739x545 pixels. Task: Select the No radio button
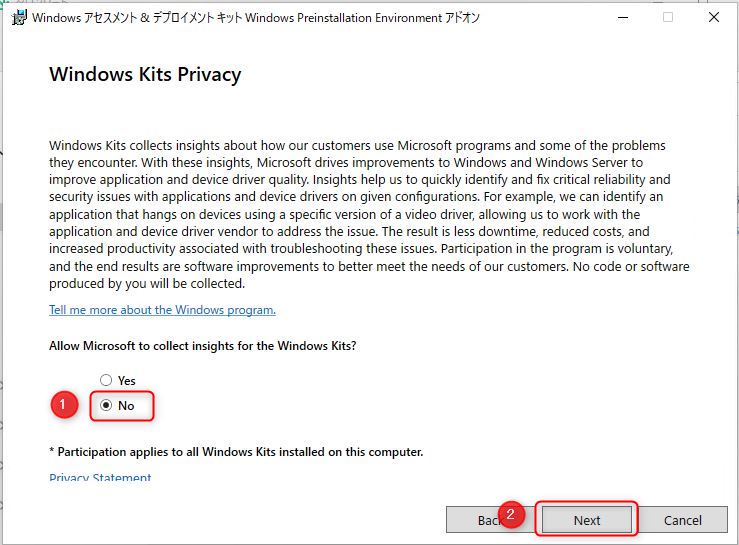[106, 406]
